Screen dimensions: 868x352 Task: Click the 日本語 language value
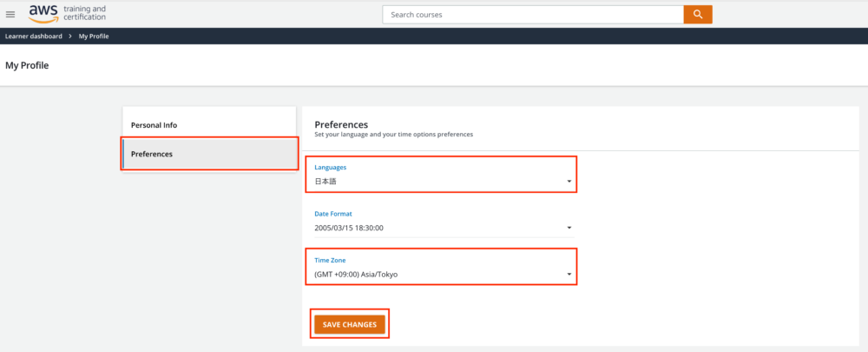(325, 182)
